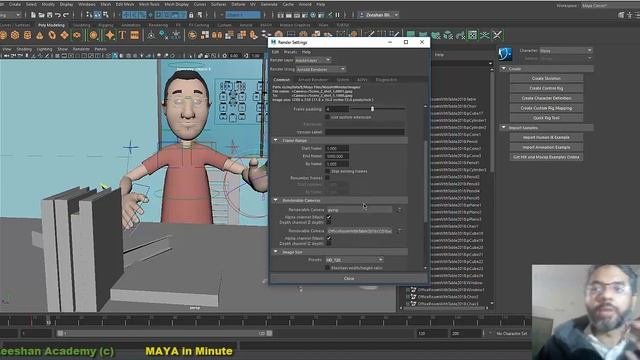Switch to the Diagnostics tab

coord(386,80)
